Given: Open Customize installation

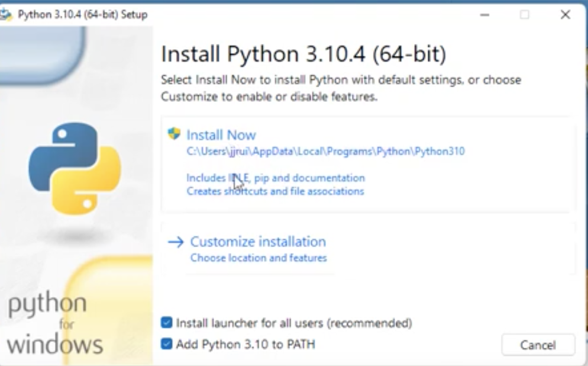Looking at the screenshot, I should tap(257, 241).
